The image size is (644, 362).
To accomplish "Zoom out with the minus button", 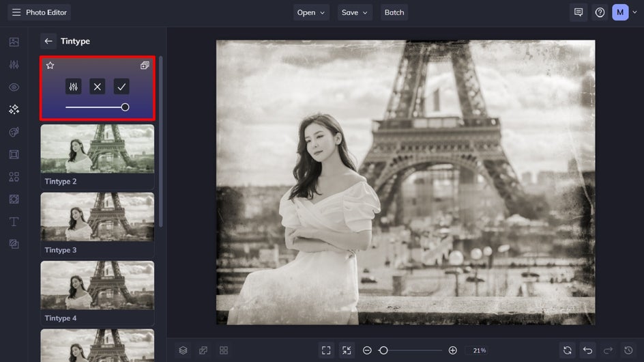I will (367, 350).
